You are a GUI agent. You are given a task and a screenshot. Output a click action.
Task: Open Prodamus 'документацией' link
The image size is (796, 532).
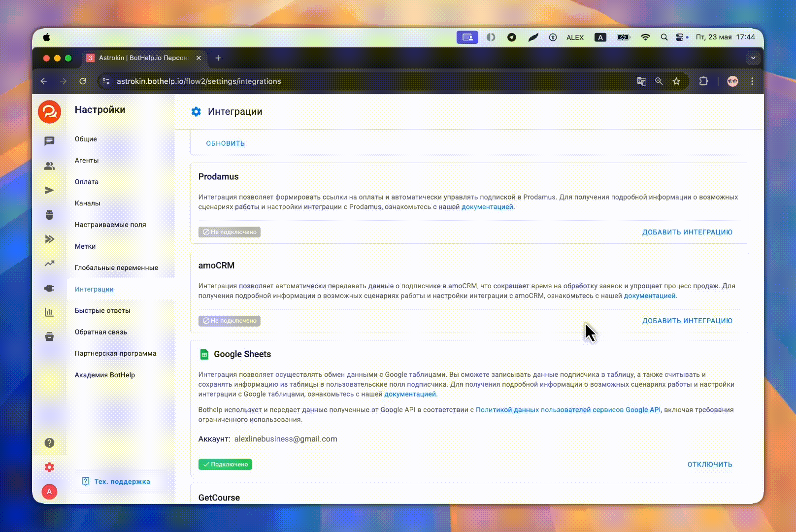(x=487, y=207)
